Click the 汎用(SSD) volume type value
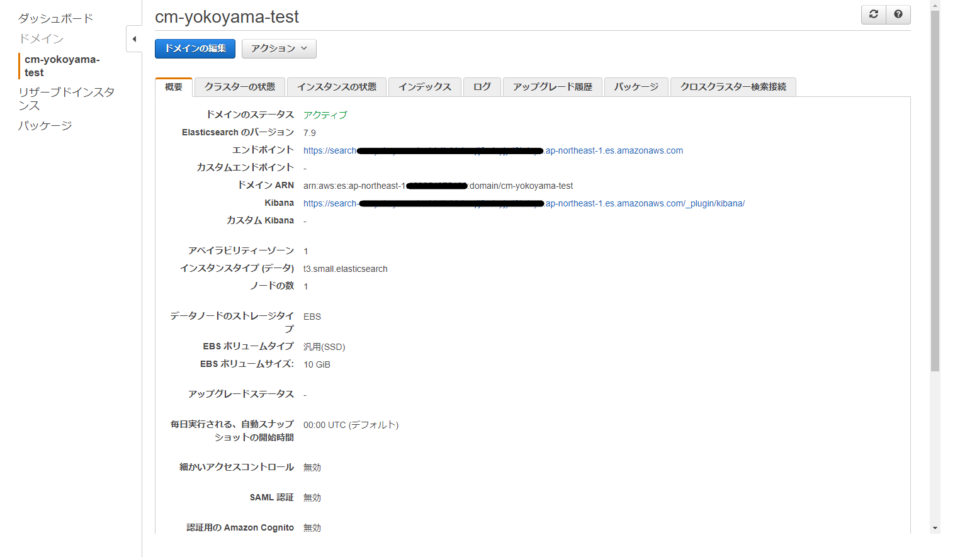This screenshot has width=960, height=557. click(x=324, y=347)
